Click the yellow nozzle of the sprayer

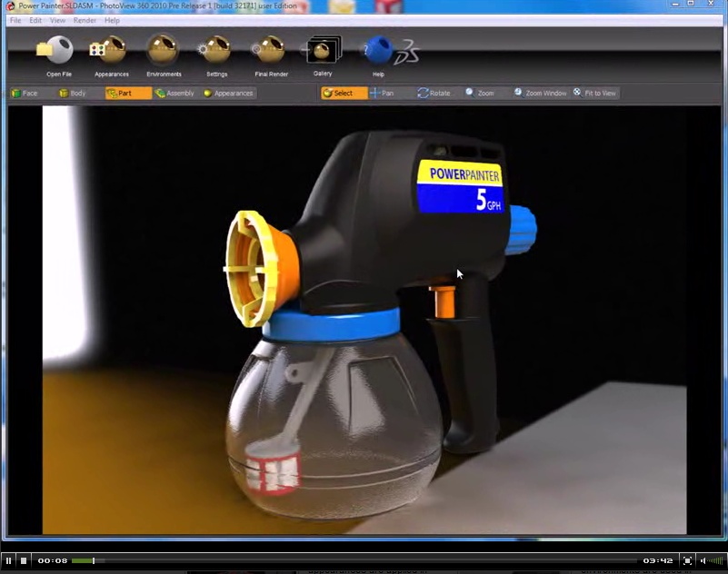pos(254,269)
